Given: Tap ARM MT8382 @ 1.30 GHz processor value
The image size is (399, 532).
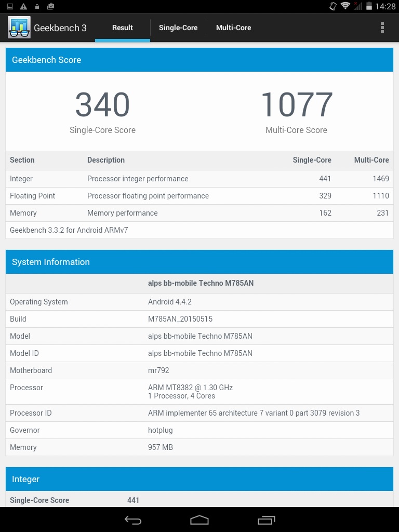Looking at the screenshot, I should point(190,388).
